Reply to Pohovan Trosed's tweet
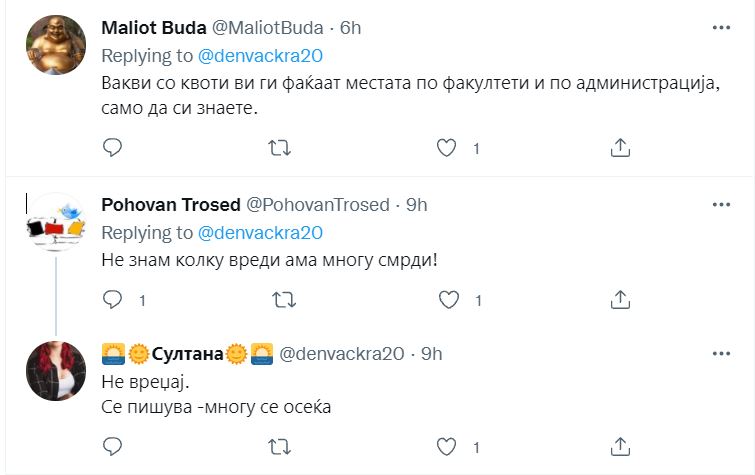Viewport: 755px width, 475px height. [x=113, y=299]
